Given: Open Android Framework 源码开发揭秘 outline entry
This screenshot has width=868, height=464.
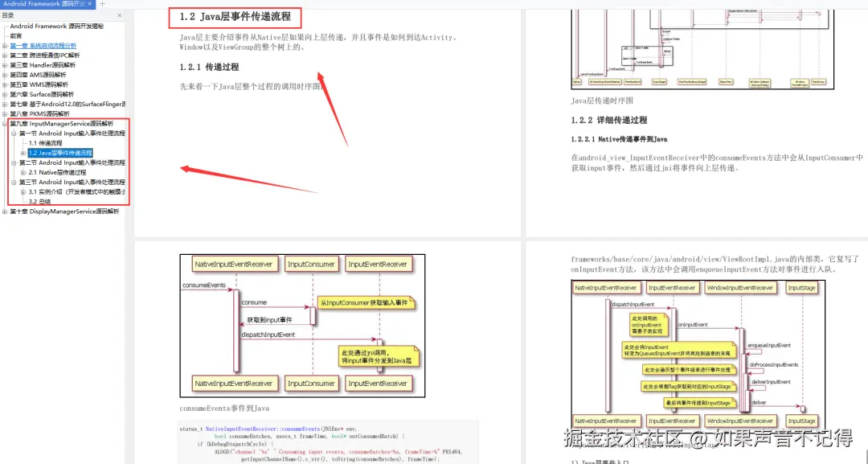Looking at the screenshot, I should (x=56, y=26).
